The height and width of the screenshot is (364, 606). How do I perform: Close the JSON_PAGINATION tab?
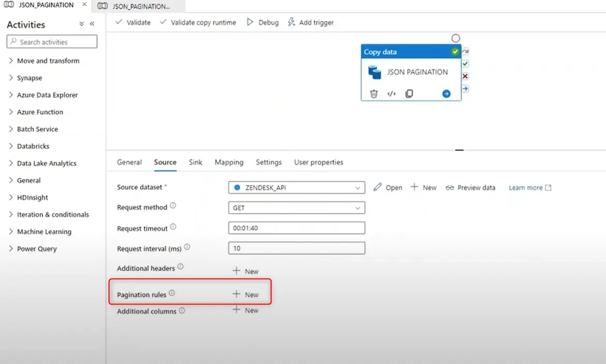(84, 5)
